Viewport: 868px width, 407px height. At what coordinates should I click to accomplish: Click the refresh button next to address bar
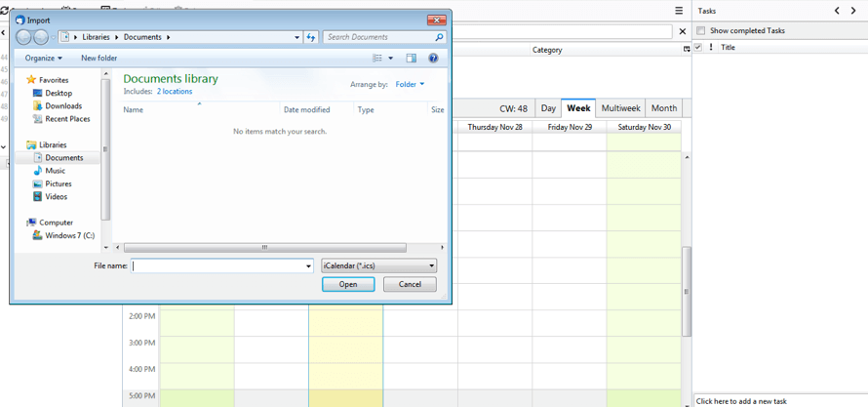coord(311,37)
